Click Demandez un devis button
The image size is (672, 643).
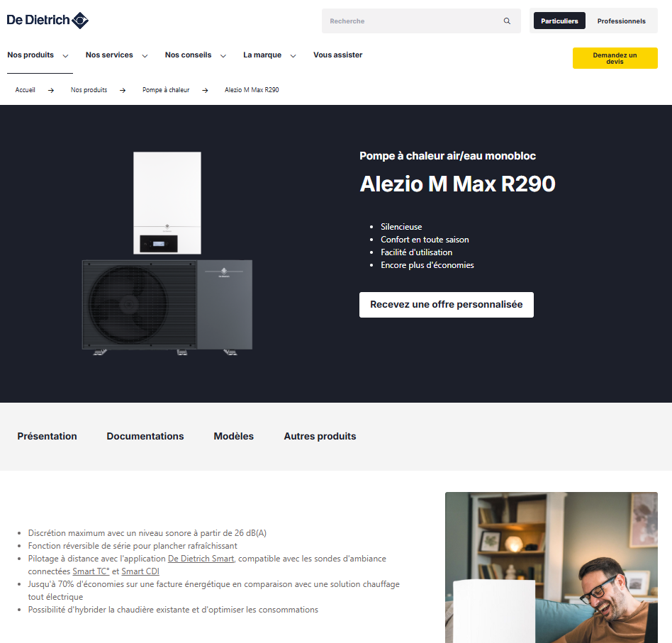click(615, 58)
